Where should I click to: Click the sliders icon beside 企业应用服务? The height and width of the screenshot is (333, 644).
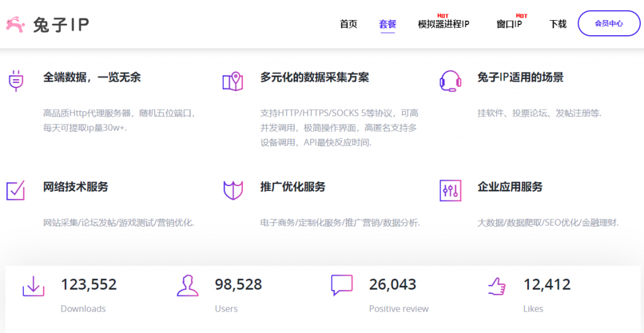pyautogui.click(x=450, y=190)
